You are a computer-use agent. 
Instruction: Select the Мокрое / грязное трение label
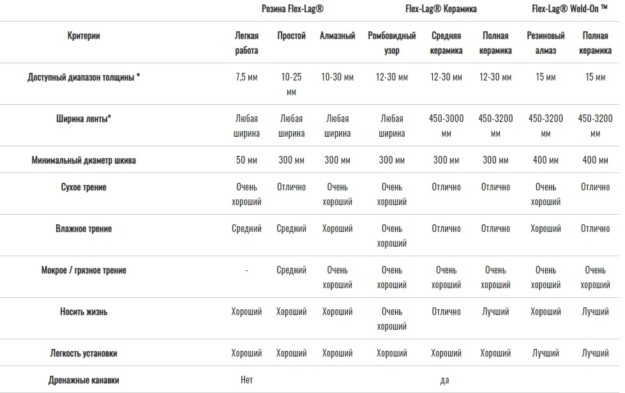click(84, 270)
